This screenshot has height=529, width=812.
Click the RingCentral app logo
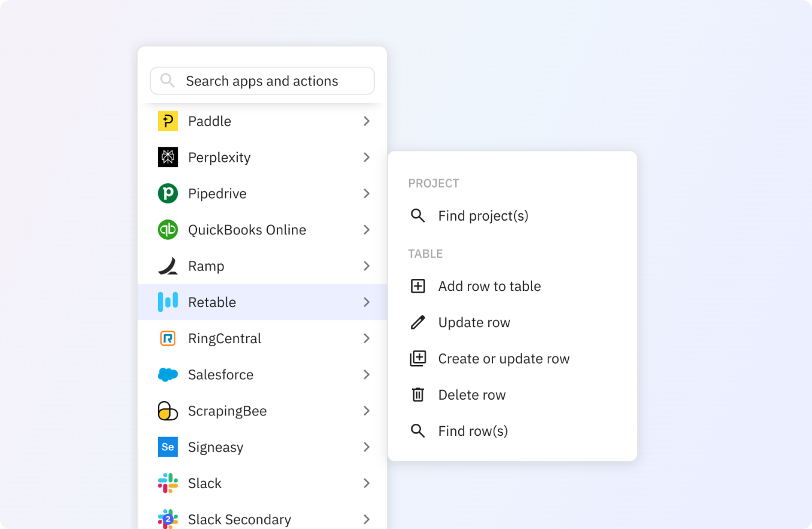[x=168, y=338]
